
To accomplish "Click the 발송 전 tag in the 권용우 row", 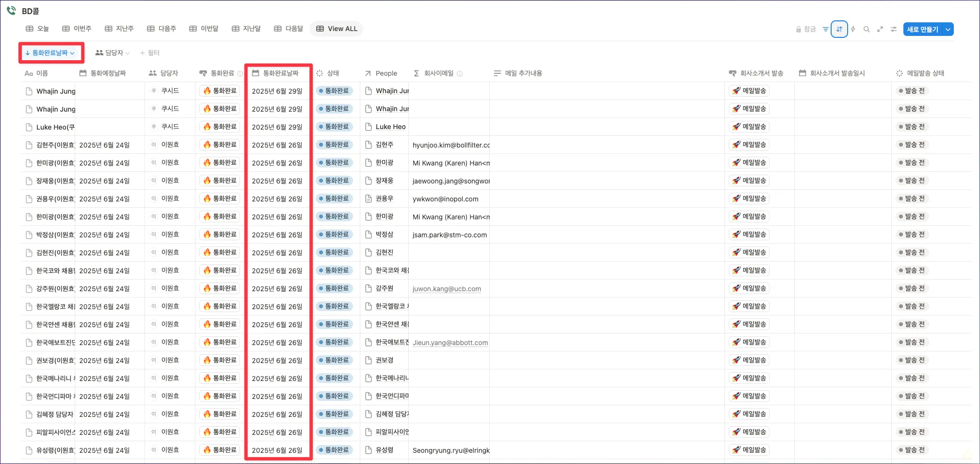I will tap(912, 199).
